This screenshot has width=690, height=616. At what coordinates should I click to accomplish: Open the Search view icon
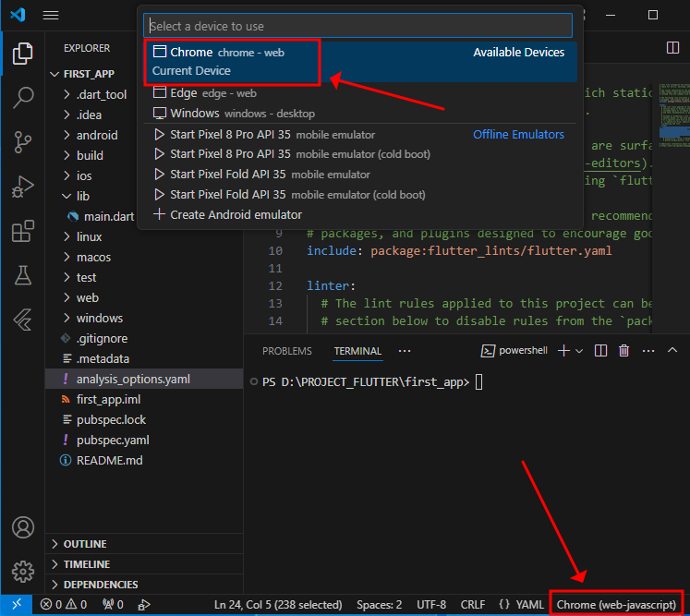(x=22, y=97)
